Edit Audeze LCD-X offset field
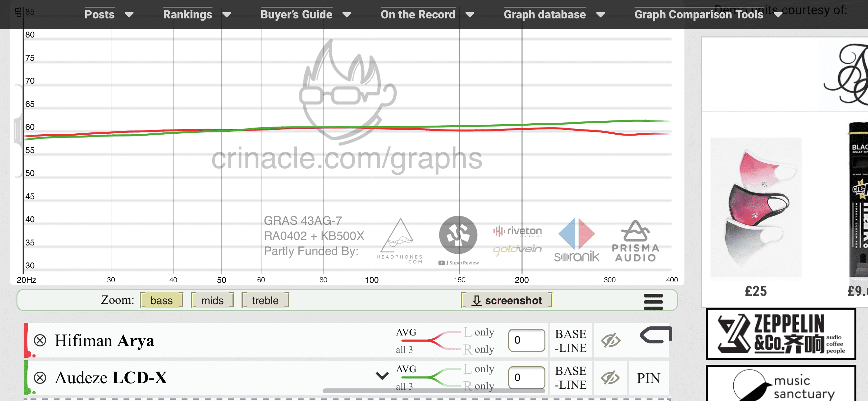This screenshot has height=401, width=868. 527,377
